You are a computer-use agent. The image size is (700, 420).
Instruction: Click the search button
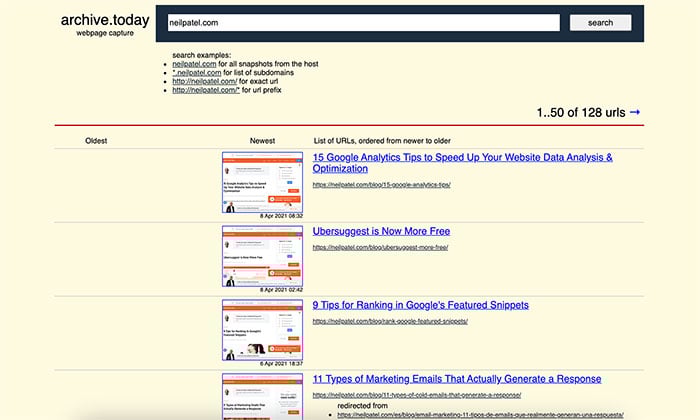[600, 23]
